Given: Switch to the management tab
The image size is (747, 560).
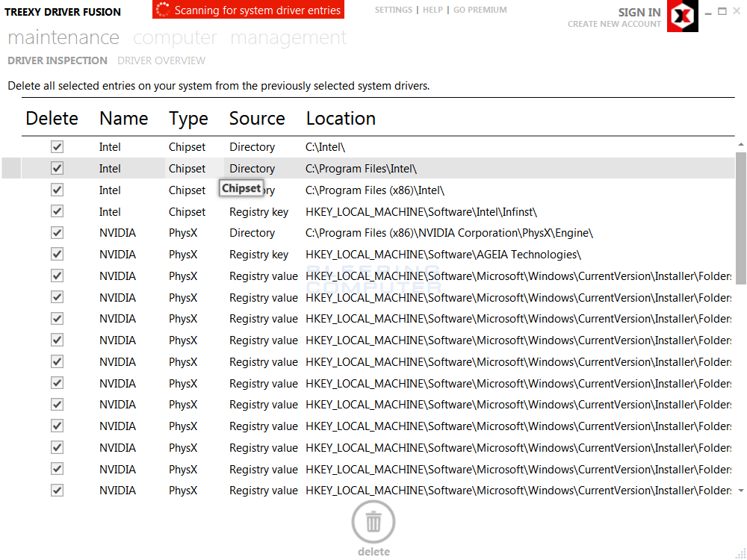Looking at the screenshot, I should (x=288, y=37).
